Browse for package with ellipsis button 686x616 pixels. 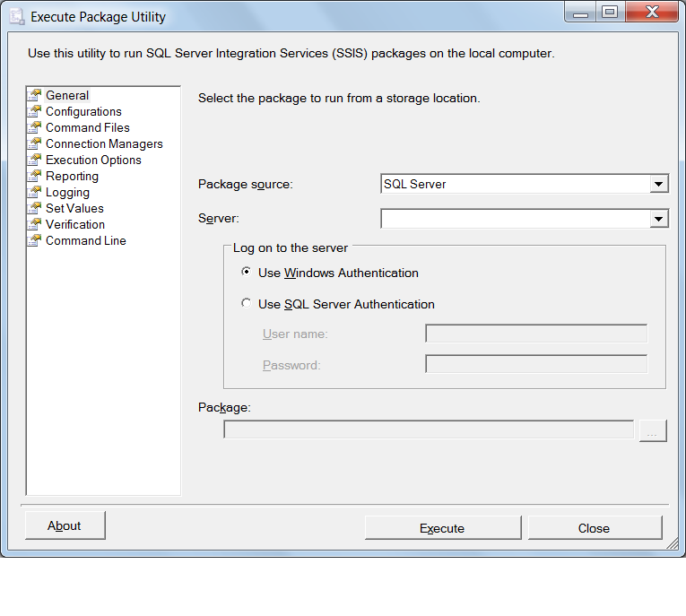(653, 430)
